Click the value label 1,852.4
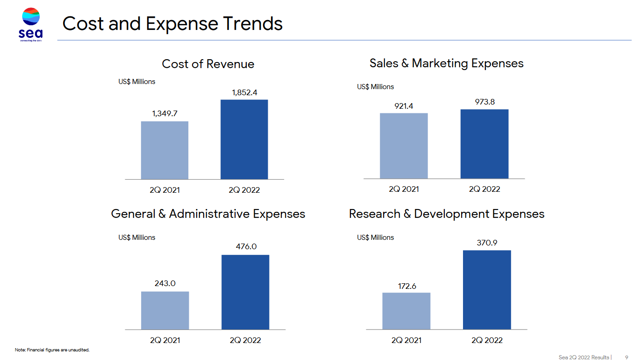 244,92
